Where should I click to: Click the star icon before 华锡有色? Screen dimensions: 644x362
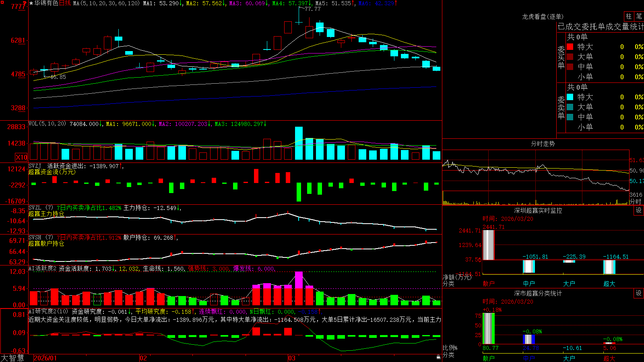click(x=31, y=3)
